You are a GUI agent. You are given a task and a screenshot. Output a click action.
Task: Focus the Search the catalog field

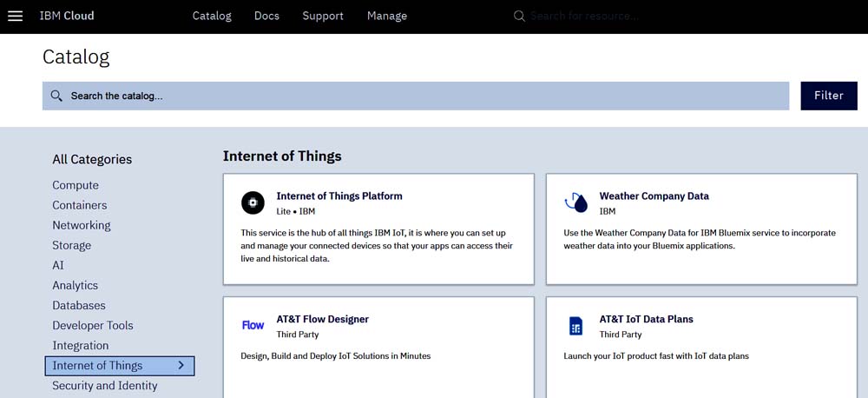(x=417, y=96)
